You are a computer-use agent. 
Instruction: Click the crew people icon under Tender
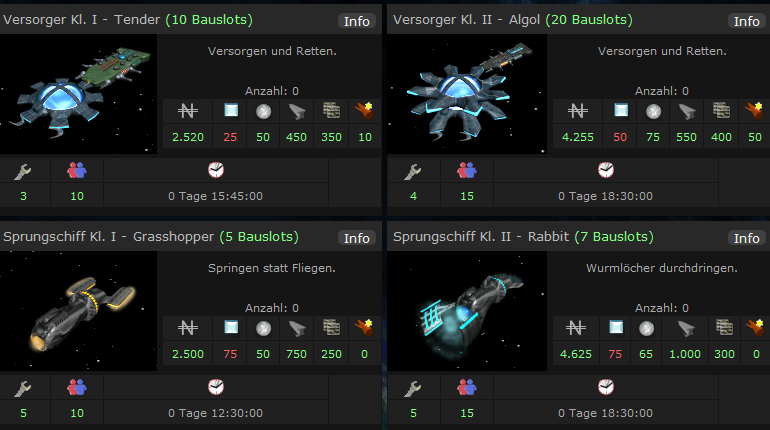77,170
